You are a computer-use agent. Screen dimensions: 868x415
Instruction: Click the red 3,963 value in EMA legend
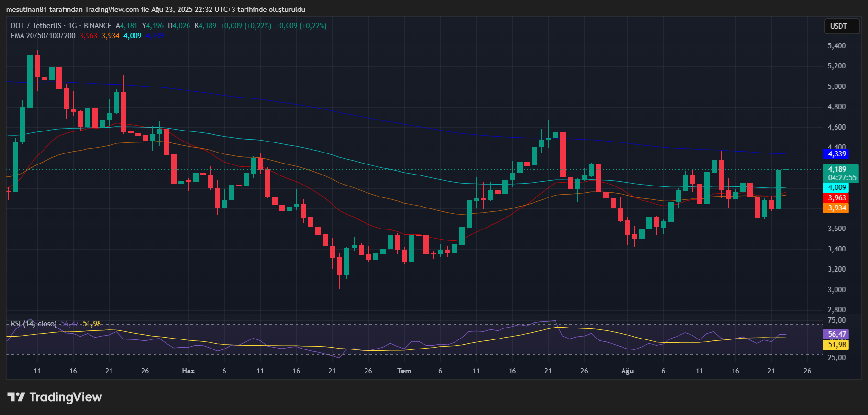89,36
